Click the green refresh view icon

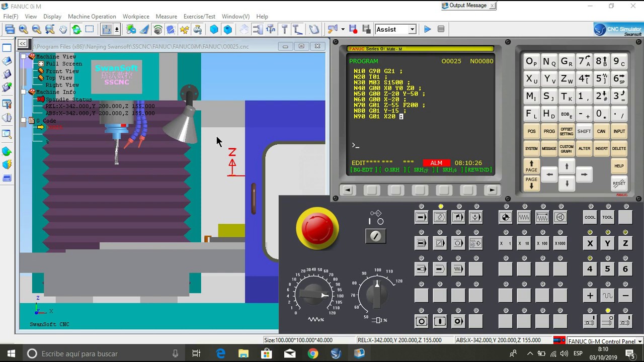click(76, 29)
